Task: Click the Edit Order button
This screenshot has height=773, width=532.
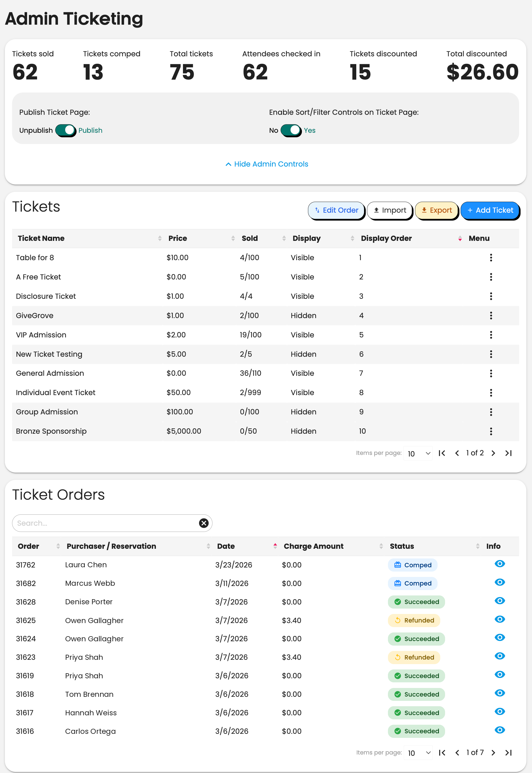Action: pyautogui.click(x=336, y=210)
